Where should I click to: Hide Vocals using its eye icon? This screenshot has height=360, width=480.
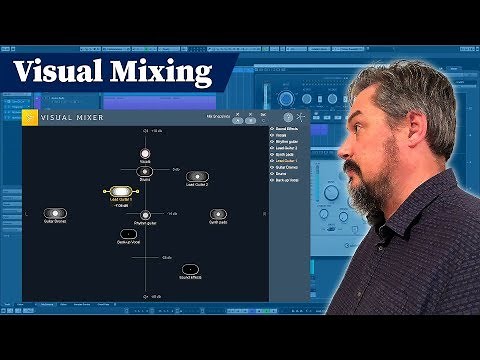point(272,135)
